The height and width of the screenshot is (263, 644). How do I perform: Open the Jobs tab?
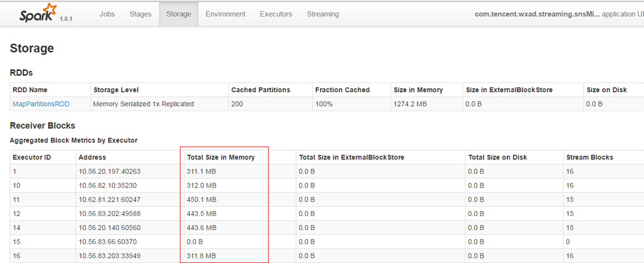[x=107, y=14]
